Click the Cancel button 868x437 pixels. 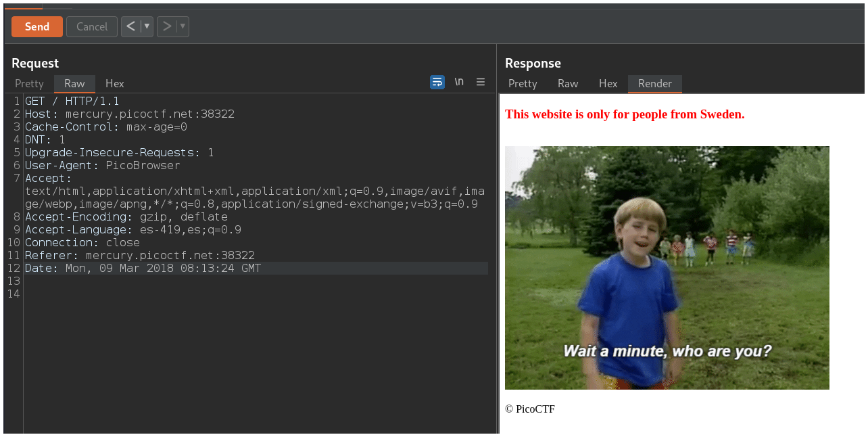[92, 26]
